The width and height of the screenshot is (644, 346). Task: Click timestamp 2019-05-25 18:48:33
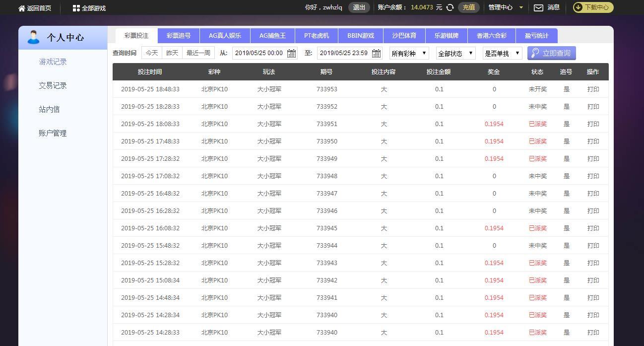(x=150, y=89)
